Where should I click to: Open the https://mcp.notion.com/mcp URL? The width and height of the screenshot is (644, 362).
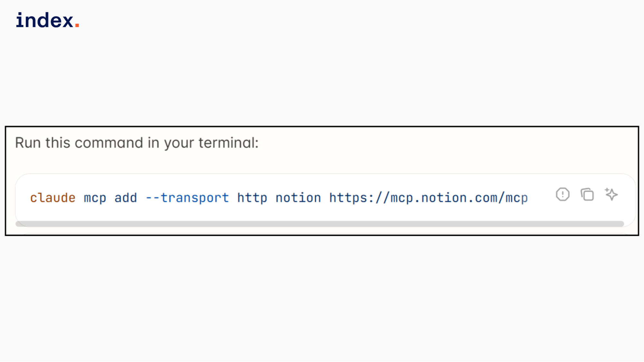[x=428, y=198]
